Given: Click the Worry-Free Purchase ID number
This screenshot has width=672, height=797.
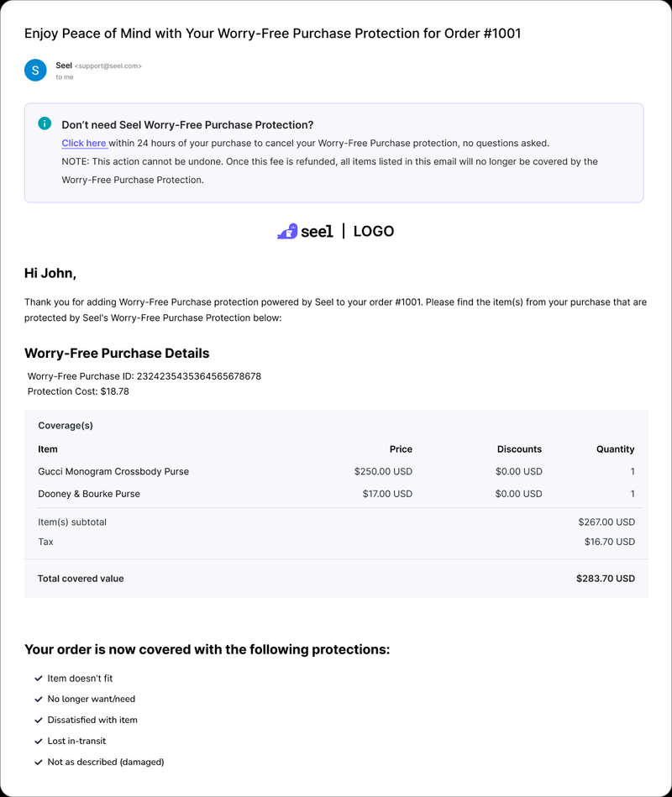Looking at the screenshot, I should tap(198, 376).
